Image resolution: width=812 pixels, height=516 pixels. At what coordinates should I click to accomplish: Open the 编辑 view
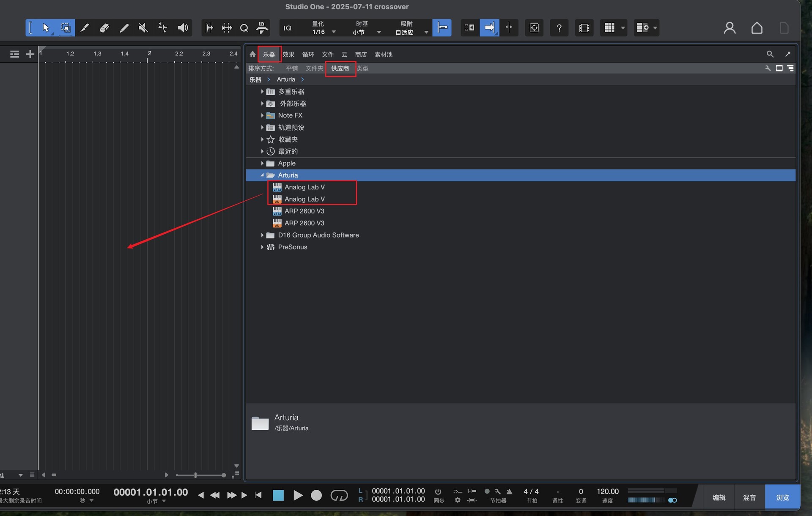pyautogui.click(x=719, y=497)
